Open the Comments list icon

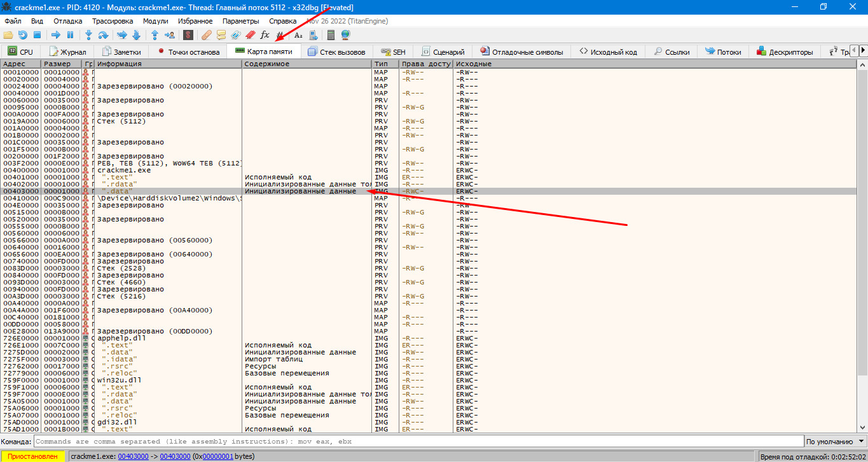tap(221, 35)
